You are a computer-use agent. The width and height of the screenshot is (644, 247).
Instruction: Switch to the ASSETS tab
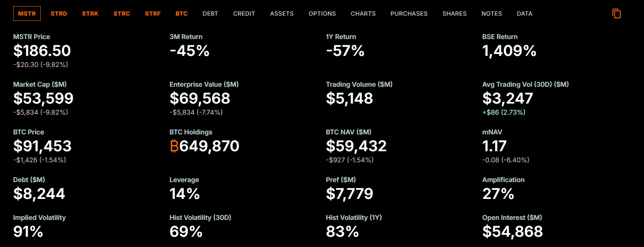(282, 14)
